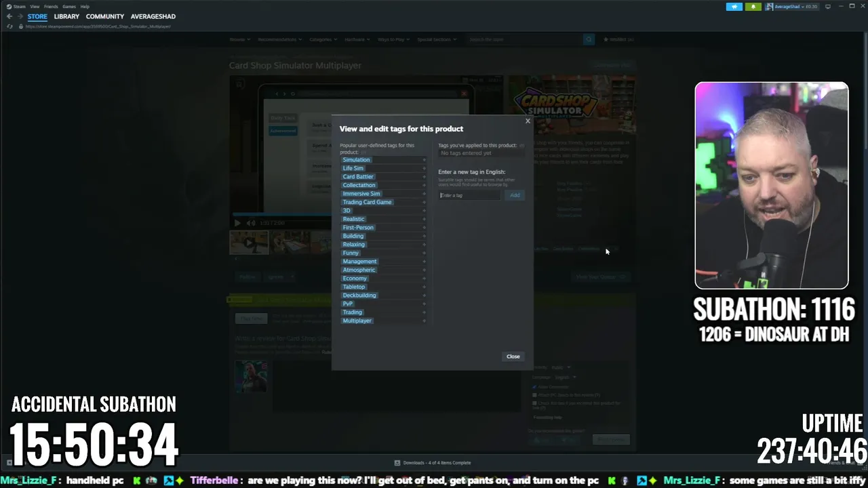Mute the trailer with the volume icon
Viewport: 868px width, 488px height.
click(x=251, y=222)
